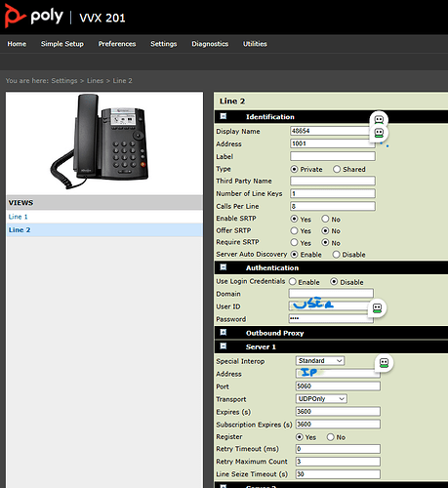Expand the Outbound Proxy section icon
The height and width of the screenshot is (488, 448).
point(224,332)
